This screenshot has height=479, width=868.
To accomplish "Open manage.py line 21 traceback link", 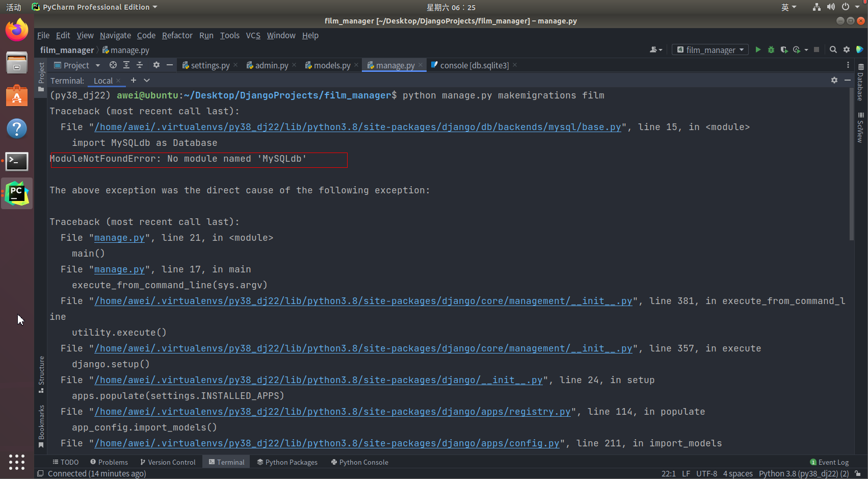I will click(119, 238).
